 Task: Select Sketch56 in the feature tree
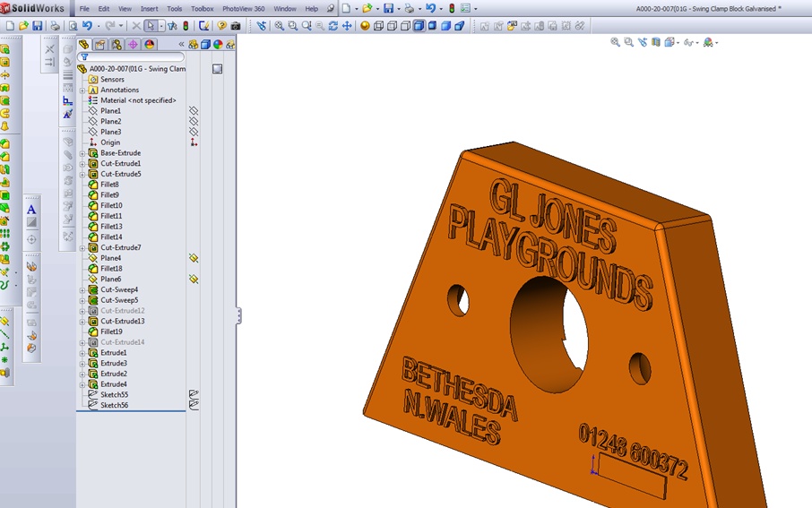pyautogui.click(x=114, y=406)
